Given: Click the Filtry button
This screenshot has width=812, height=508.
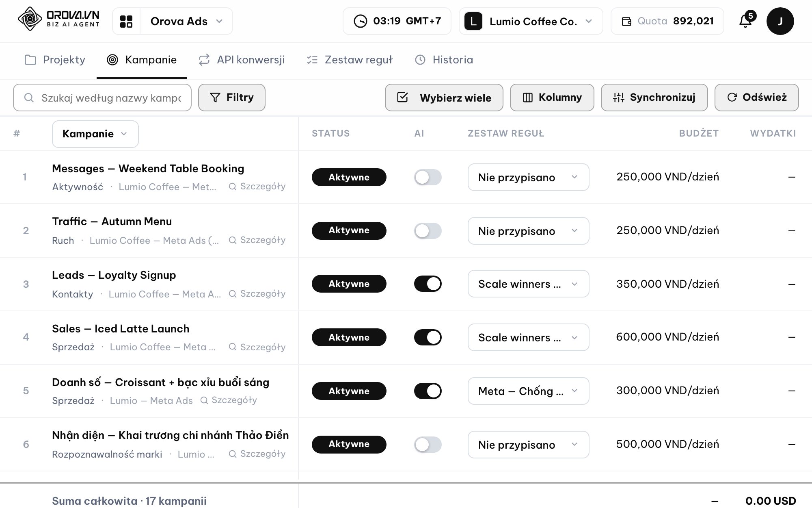Looking at the screenshot, I should [x=232, y=98].
